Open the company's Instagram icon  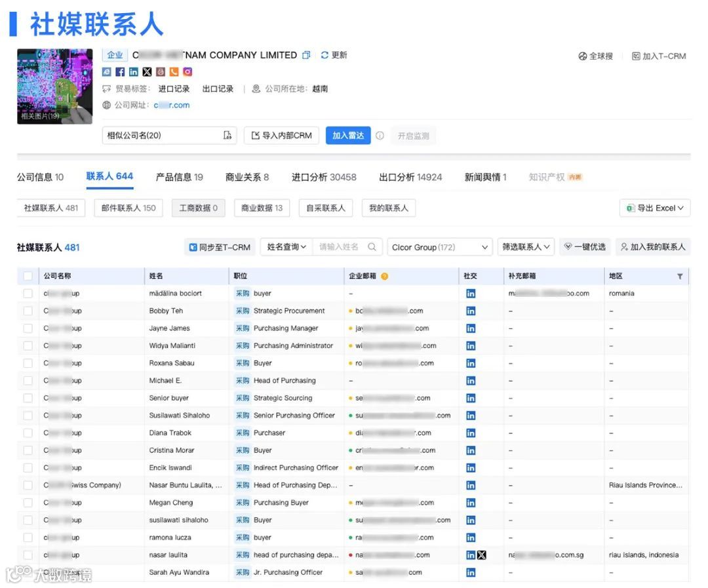188,72
